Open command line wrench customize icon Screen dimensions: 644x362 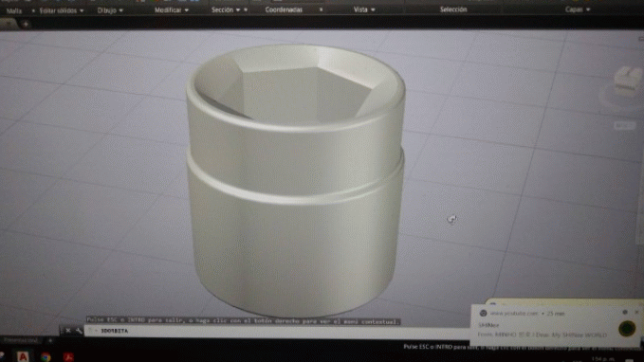coord(79,331)
